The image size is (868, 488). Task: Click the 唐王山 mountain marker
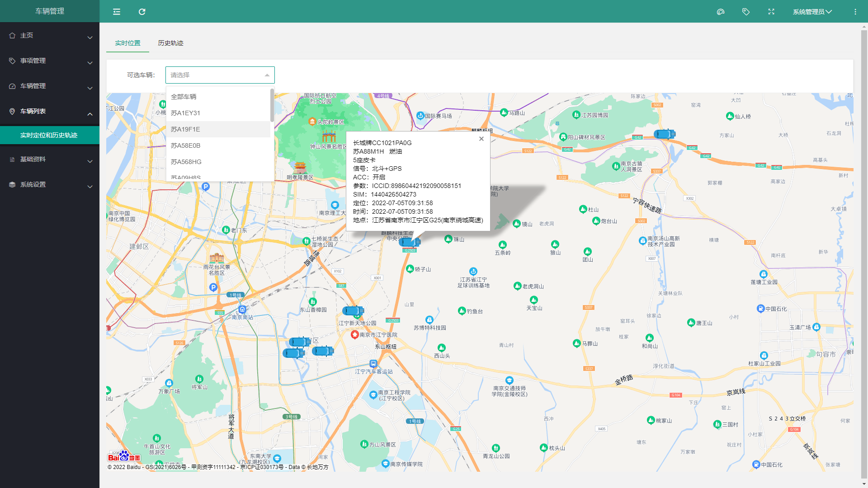coord(691,323)
